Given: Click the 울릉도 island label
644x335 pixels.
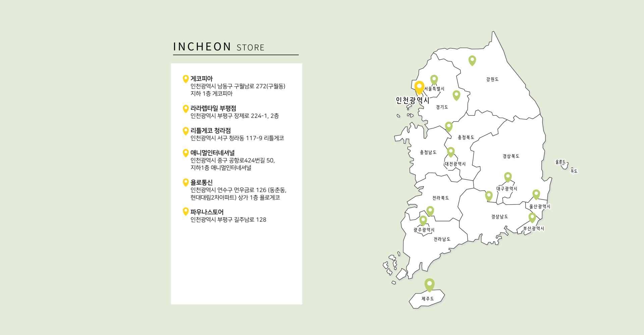Looking at the screenshot, I should coord(560,162).
